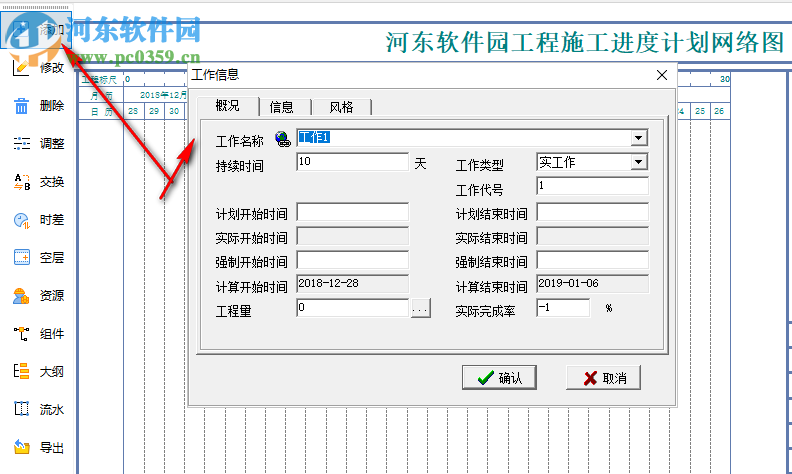Viewport: 792px width, 474px height.
Task: Click the 工作代号 input field
Action: [x=592, y=186]
